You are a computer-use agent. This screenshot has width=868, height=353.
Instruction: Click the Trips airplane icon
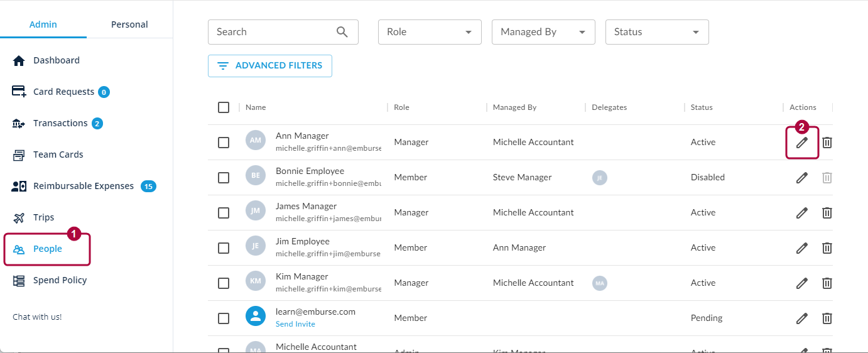coord(19,218)
